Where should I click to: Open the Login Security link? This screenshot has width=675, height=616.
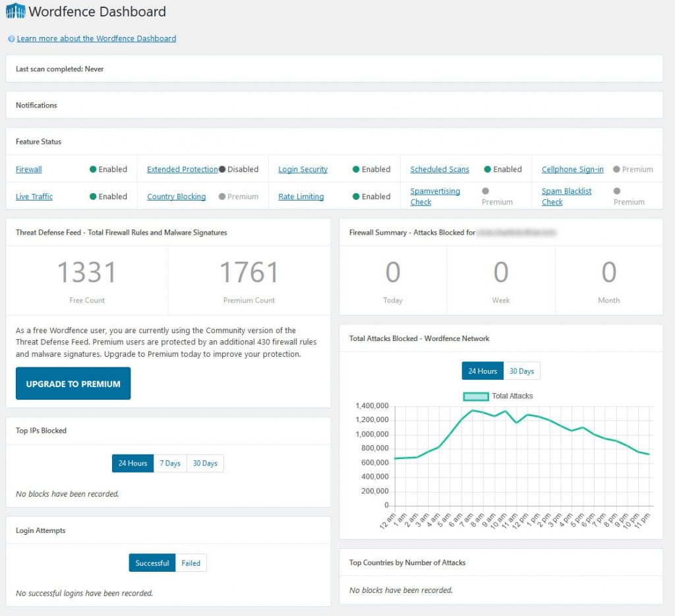[x=303, y=169]
